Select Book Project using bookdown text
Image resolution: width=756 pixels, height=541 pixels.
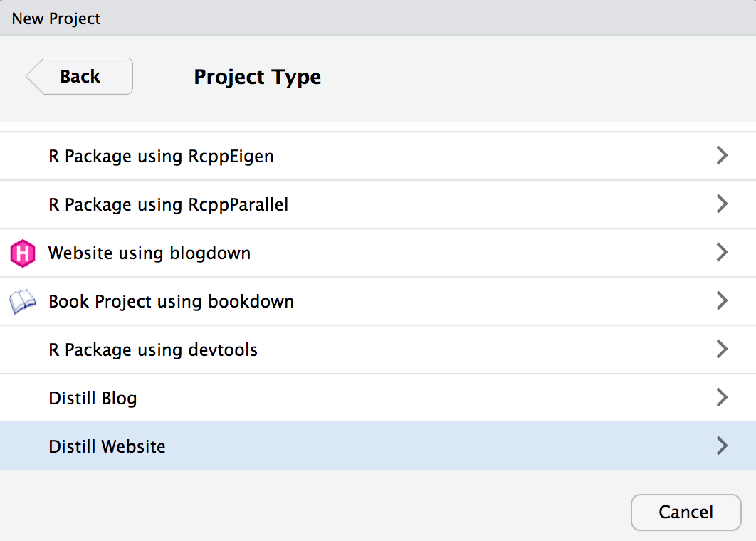click(x=171, y=301)
